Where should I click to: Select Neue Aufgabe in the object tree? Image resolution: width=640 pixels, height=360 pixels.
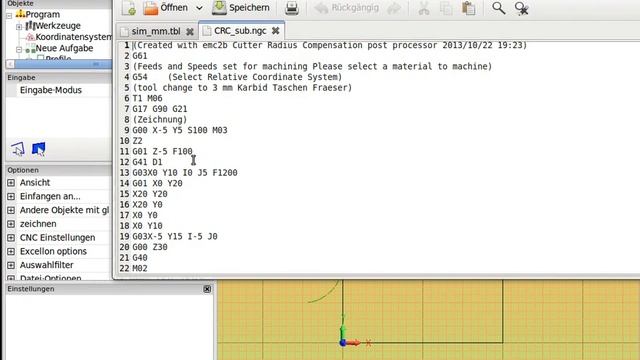[64, 48]
